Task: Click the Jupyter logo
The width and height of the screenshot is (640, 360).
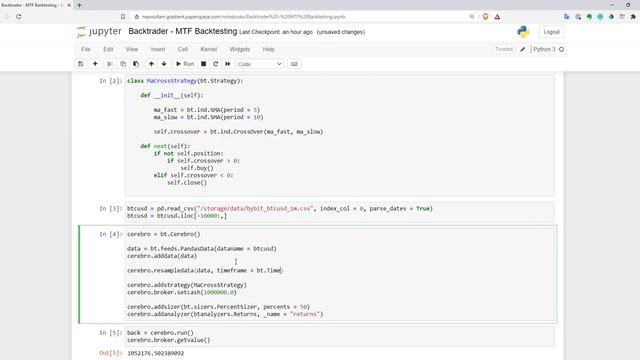Action: pos(99,31)
